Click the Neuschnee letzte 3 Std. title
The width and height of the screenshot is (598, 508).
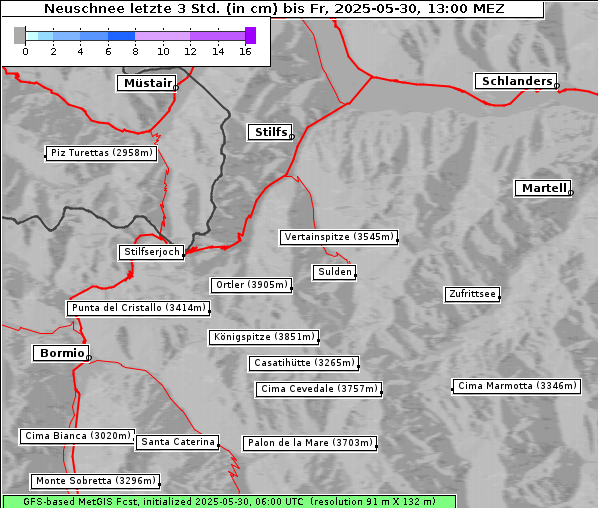(x=274, y=8)
